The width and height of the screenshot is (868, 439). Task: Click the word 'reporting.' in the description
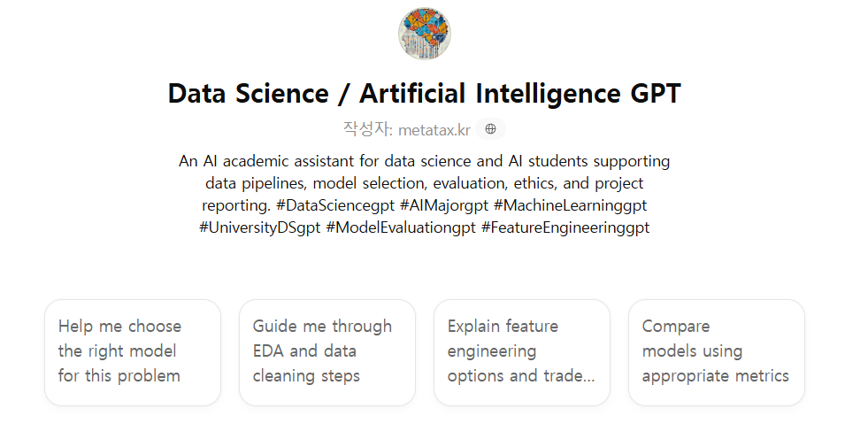point(236,205)
